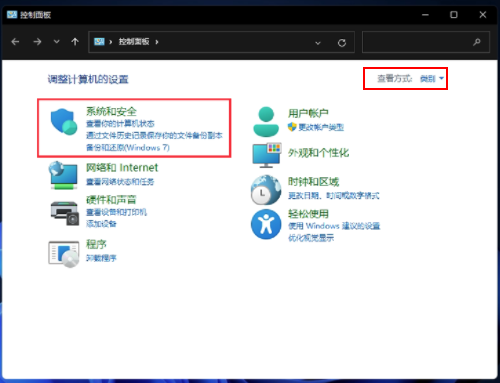
Task: Open 程序 category link
Action: [96, 244]
